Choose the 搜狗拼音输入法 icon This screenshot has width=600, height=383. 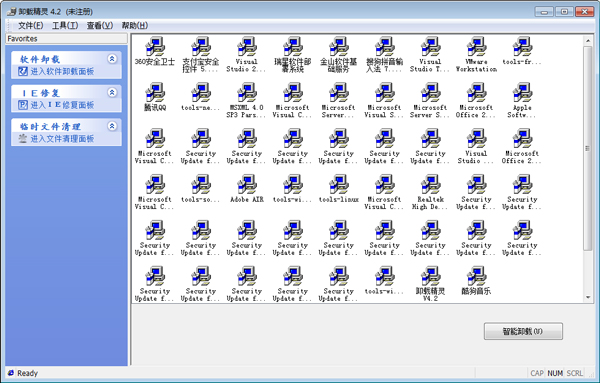tap(385, 47)
